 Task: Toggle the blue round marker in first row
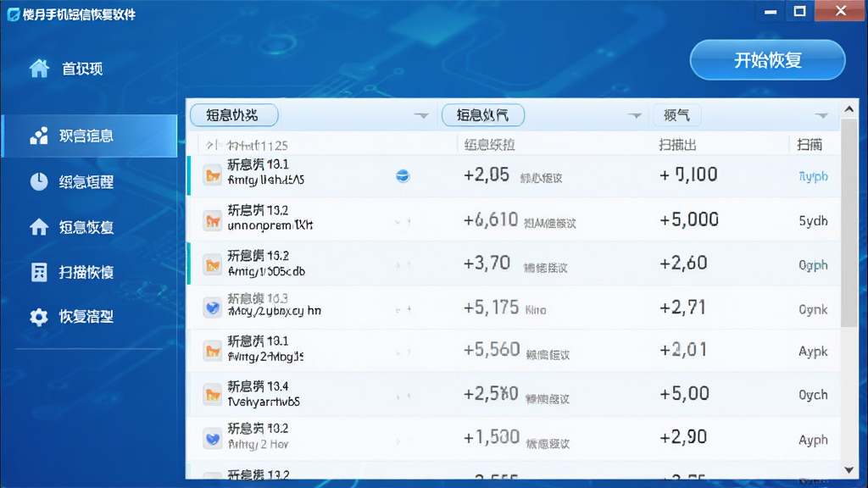[403, 176]
